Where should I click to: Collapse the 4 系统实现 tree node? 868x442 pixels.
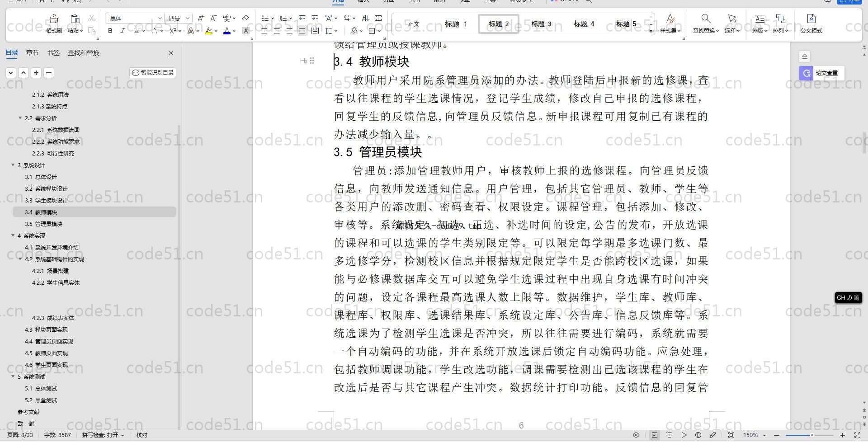point(13,235)
